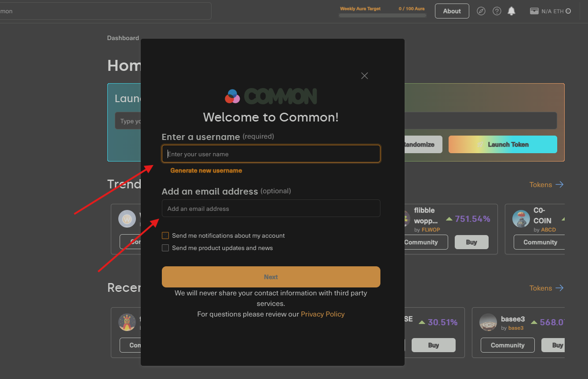
Task: Click the Common logo in the dialog
Action: (271, 96)
